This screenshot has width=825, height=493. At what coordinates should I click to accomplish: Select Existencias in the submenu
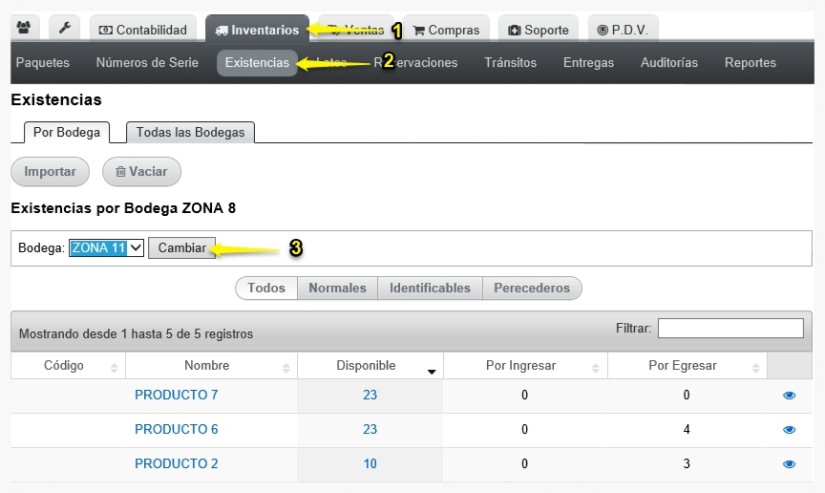[x=257, y=63]
